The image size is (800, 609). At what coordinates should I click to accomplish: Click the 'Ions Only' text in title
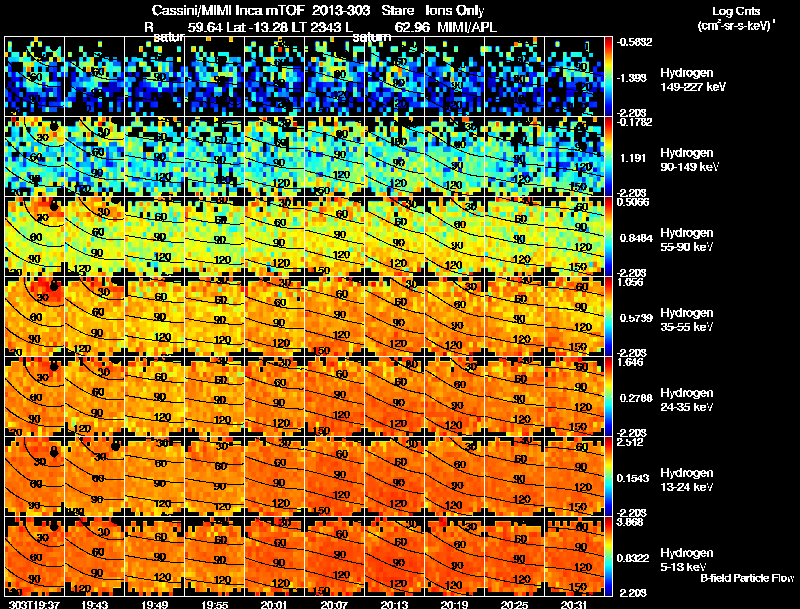(x=455, y=10)
